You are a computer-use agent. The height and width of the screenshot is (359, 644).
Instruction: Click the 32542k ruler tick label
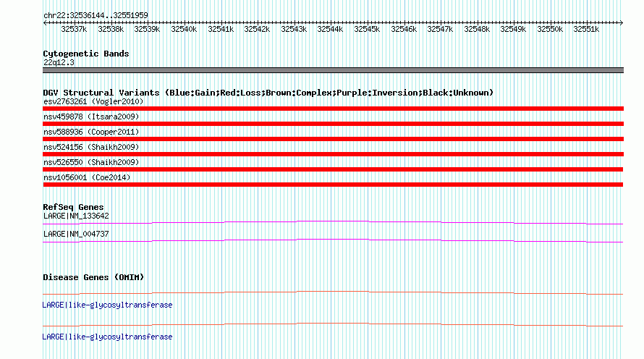257,29
